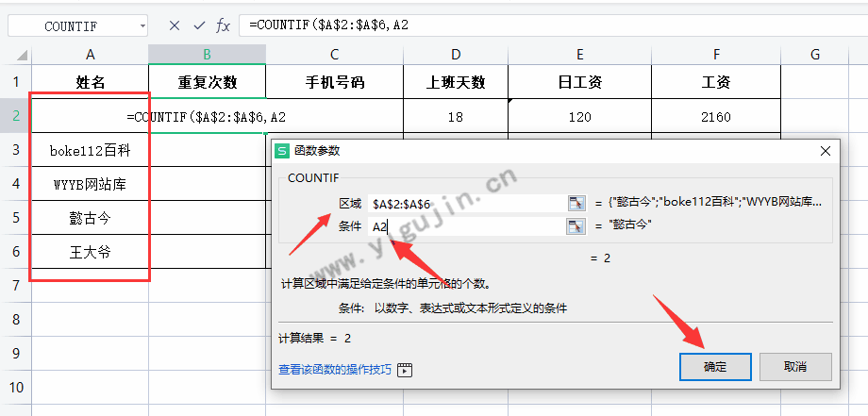868x416 pixels.
Task: Select row 2 header
Action: [x=15, y=116]
